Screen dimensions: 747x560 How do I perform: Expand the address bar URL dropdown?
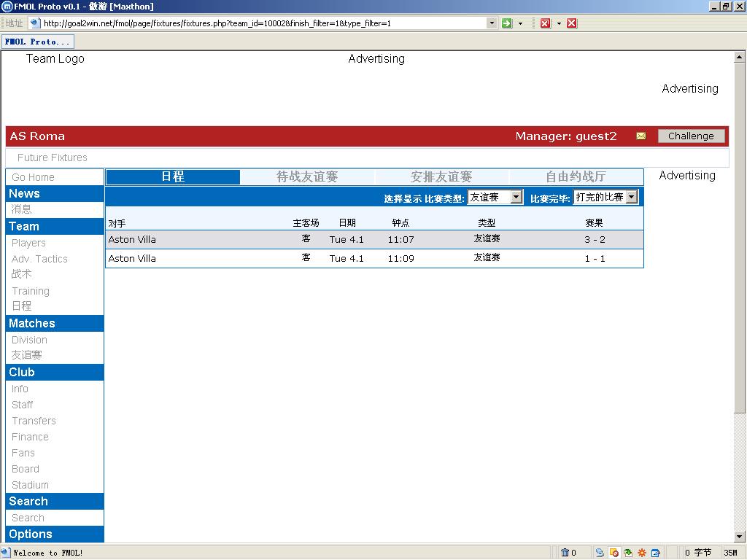[492, 23]
